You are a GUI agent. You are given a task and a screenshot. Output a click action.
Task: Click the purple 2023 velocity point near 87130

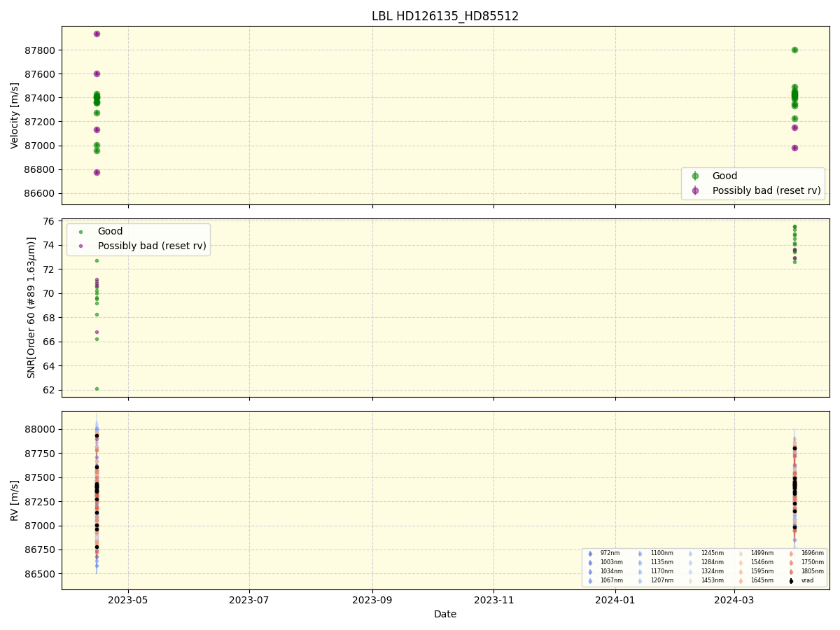click(x=97, y=129)
